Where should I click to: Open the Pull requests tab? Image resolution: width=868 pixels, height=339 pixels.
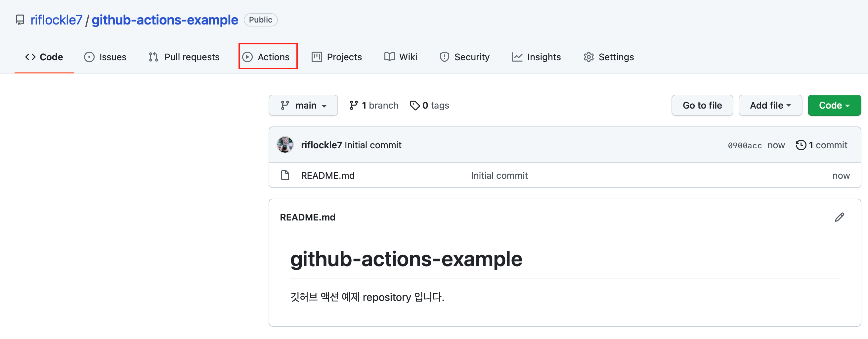click(x=184, y=57)
